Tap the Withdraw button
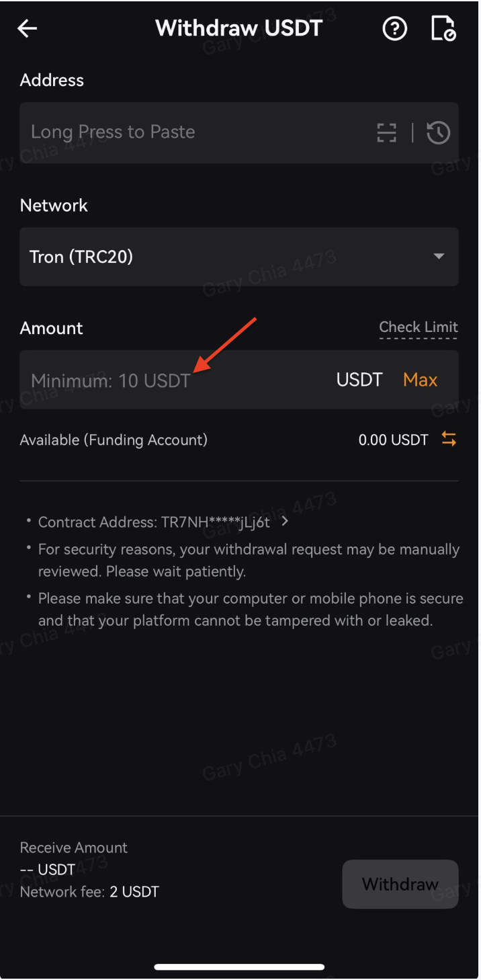The height and width of the screenshot is (980, 481). [x=400, y=884]
